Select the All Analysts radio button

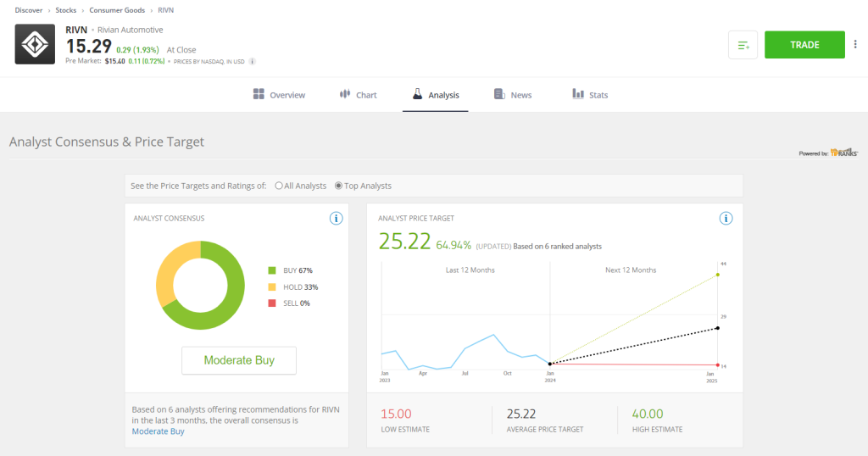(x=279, y=186)
